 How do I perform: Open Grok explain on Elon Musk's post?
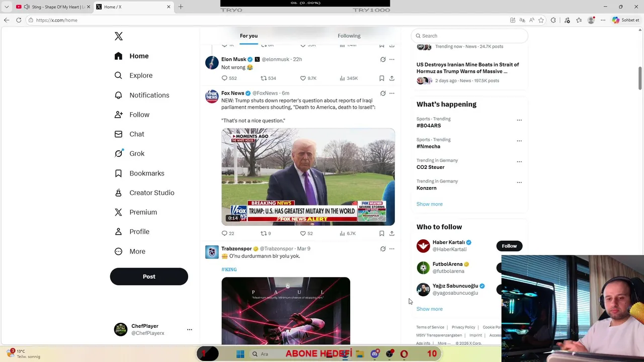pyautogui.click(x=383, y=59)
